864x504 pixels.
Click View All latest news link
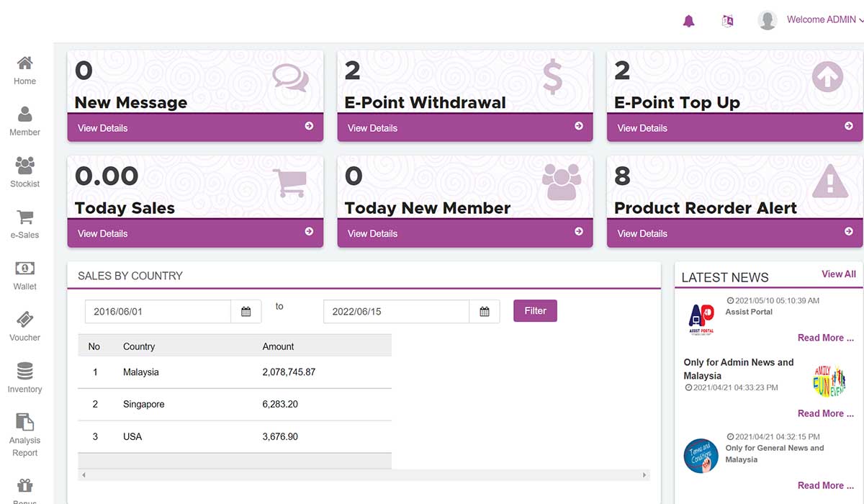click(838, 274)
